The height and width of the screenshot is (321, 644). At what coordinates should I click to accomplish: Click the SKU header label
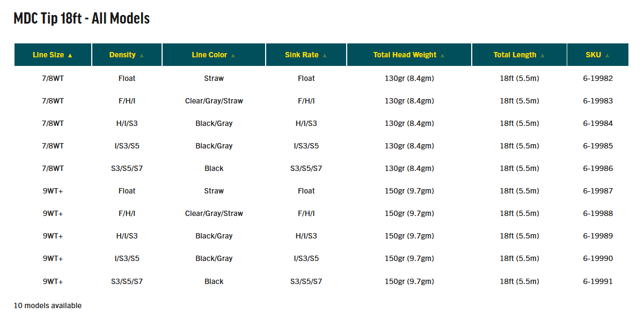pos(593,55)
